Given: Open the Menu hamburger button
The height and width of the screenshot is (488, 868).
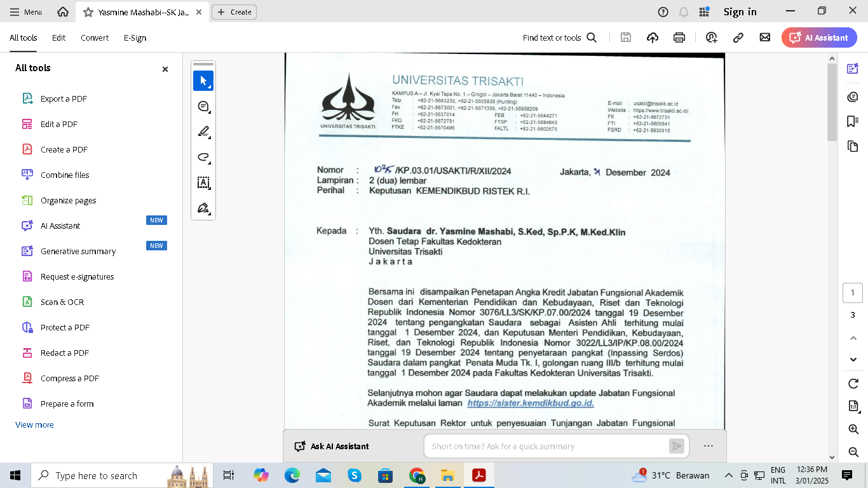Looking at the screenshot, I should coord(26,12).
